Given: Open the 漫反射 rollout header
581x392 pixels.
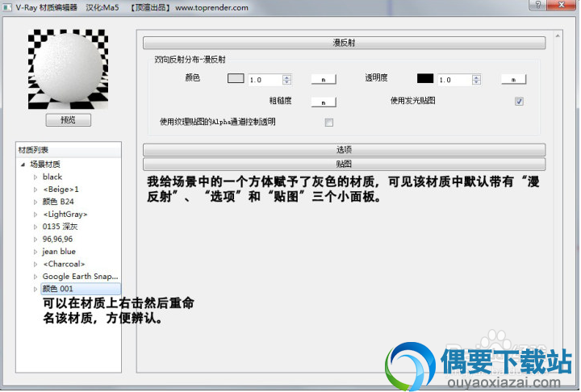Looking at the screenshot, I should pyautogui.click(x=344, y=43).
